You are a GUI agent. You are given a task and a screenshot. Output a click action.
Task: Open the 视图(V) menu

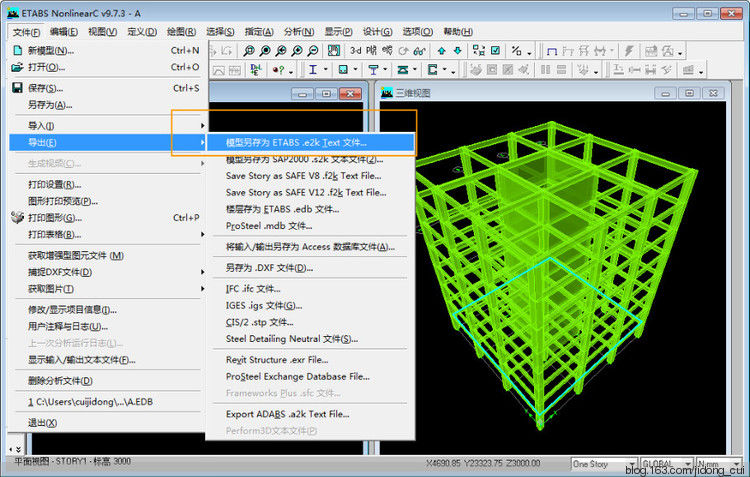pyautogui.click(x=102, y=32)
